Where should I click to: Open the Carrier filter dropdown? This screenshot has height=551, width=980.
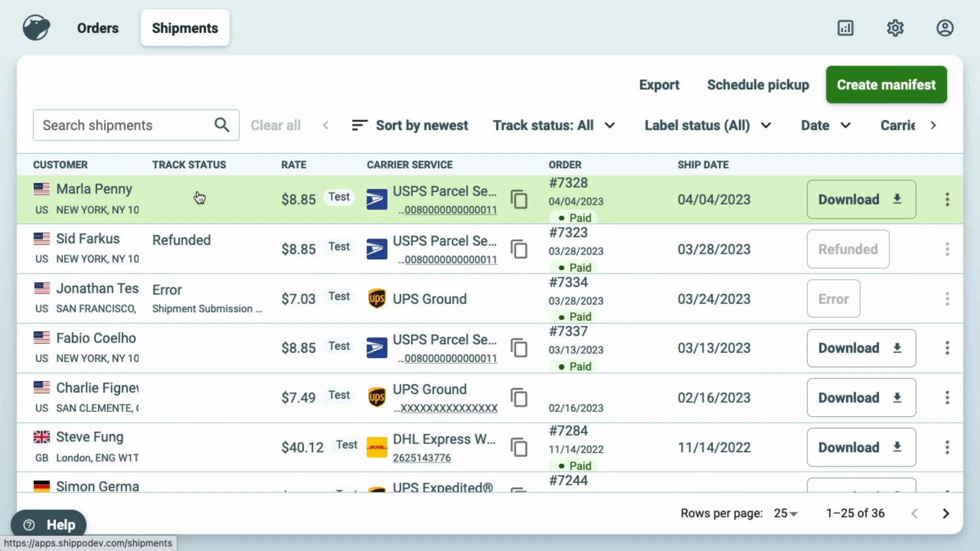[x=898, y=125]
